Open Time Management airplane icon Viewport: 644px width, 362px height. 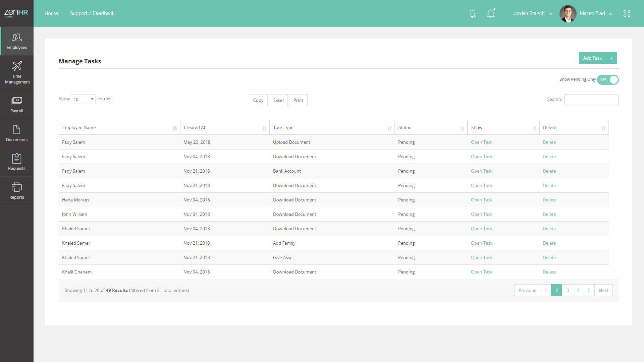point(16,66)
